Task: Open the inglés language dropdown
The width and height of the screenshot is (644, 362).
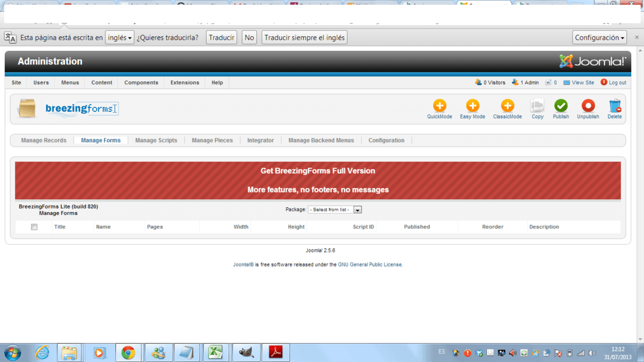Action: pyautogui.click(x=119, y=37)
